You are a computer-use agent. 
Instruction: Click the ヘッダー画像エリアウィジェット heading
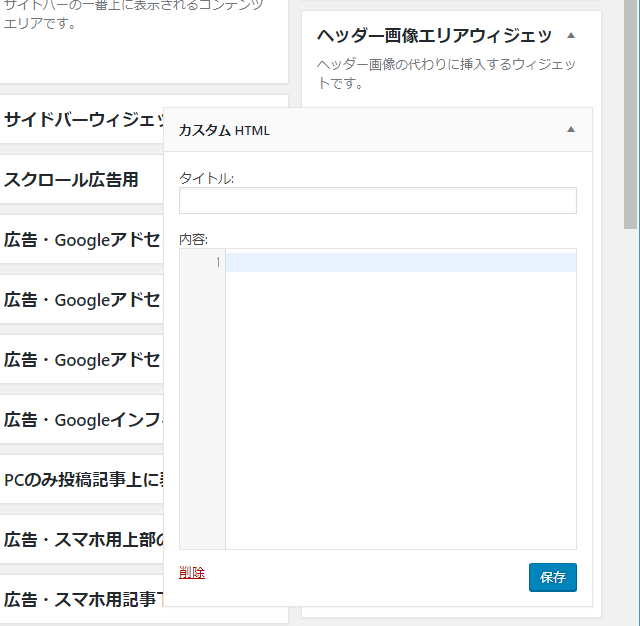tap(434, 36)
